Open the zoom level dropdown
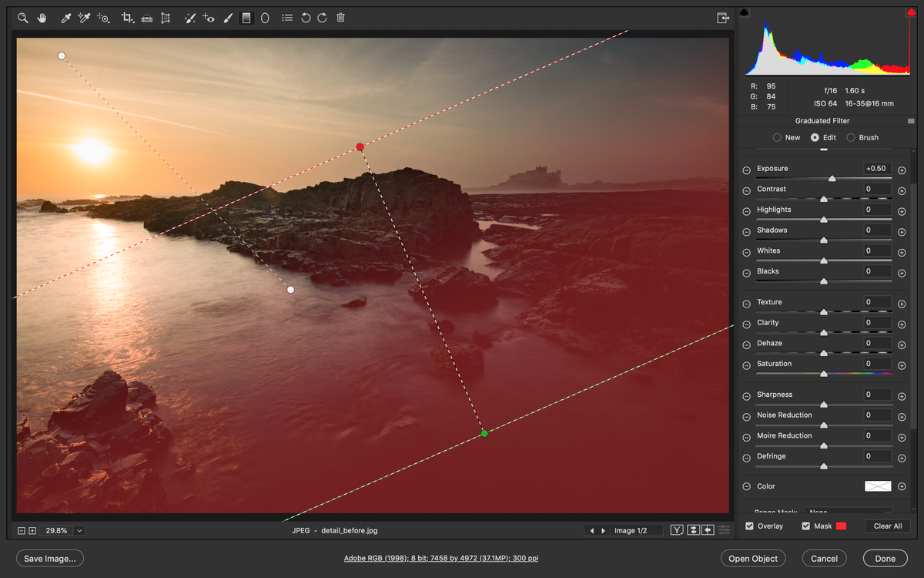The width and height of the screenshot is (924, 578). pyautogui.click(x=79, y=530)
